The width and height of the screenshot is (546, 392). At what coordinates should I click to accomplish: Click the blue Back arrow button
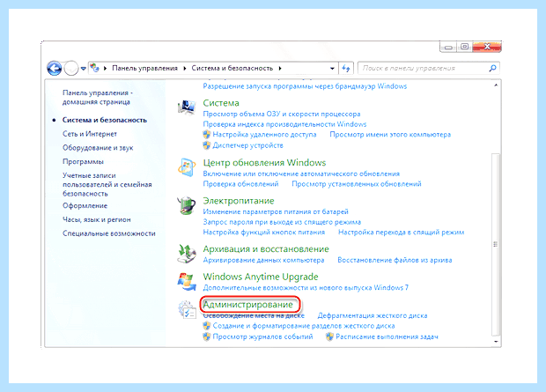click(55, 69)
